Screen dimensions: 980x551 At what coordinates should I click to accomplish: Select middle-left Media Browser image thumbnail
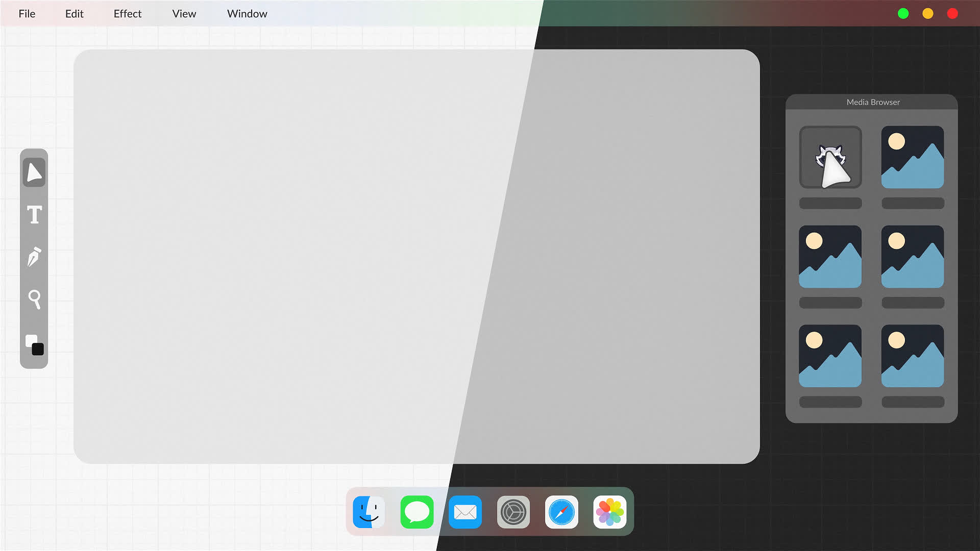[830, 257]
